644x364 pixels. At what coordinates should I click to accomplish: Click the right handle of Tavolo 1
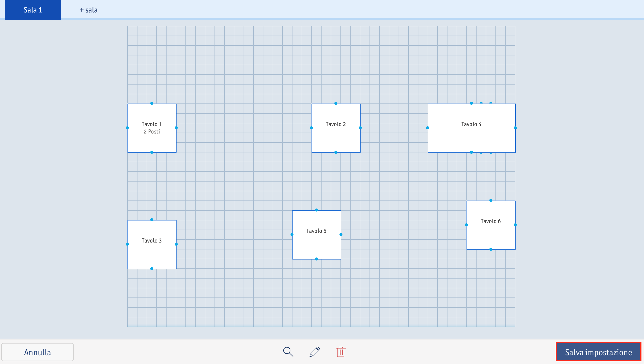176,128
